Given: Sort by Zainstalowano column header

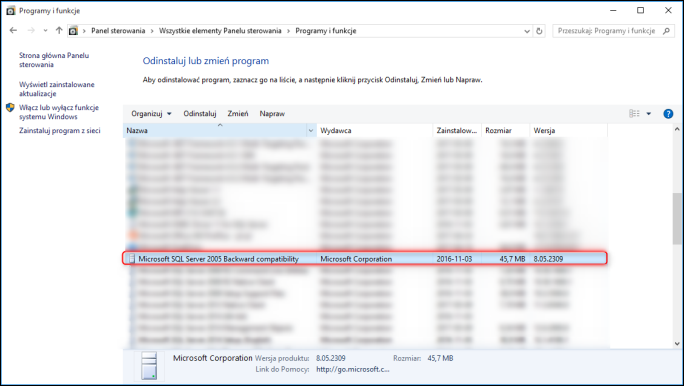Looking at the screenshot, I should (457, 130).
